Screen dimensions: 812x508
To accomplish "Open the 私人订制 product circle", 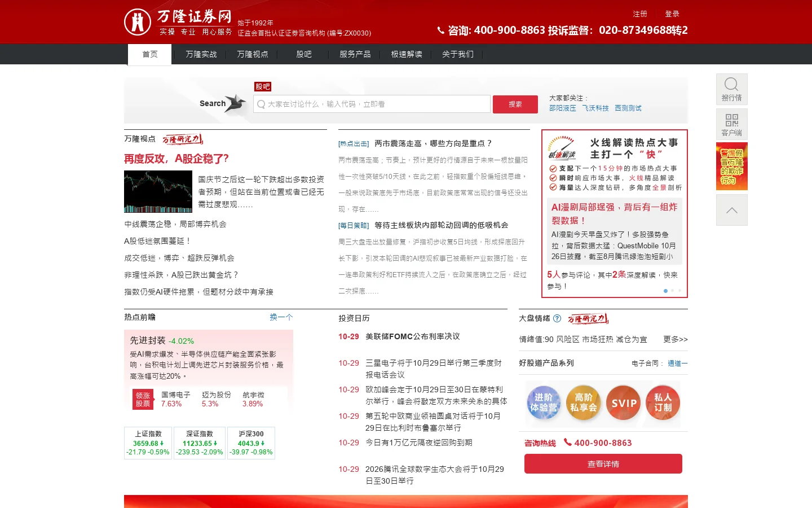I will [x=663, y=403].
